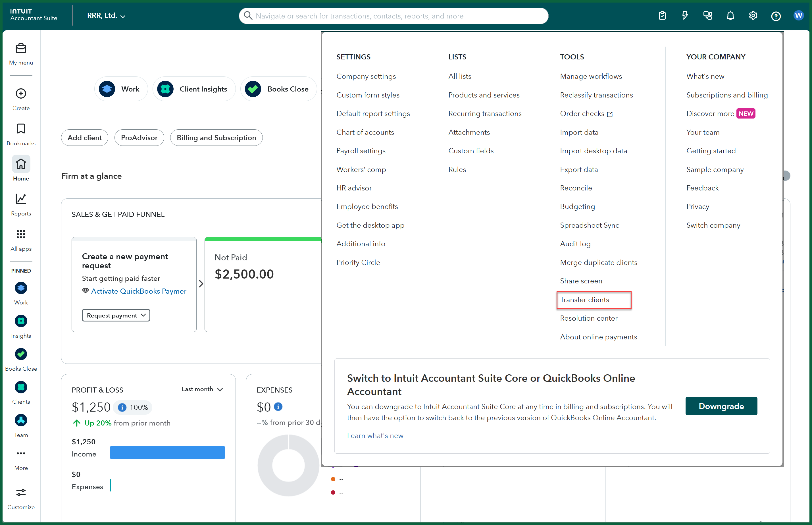Open the settings gear icon
Viewport: 812px width, 525px height.
[753, 16]
